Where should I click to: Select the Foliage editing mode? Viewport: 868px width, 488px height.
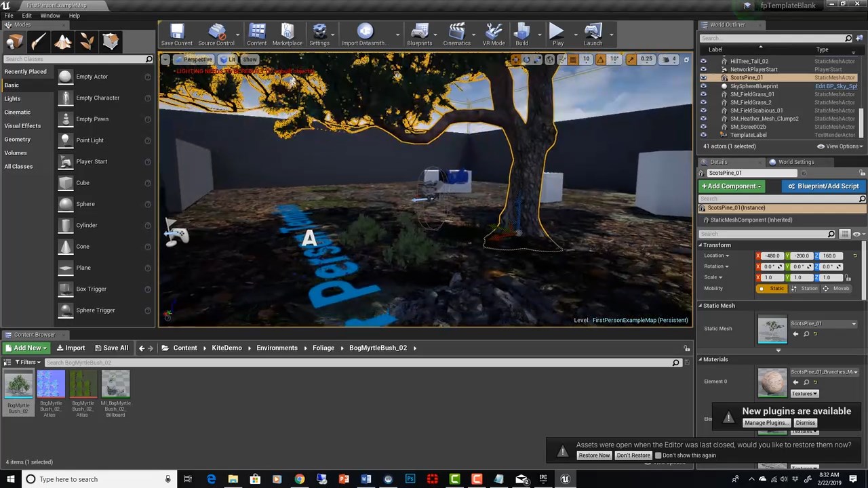[87, 42]
